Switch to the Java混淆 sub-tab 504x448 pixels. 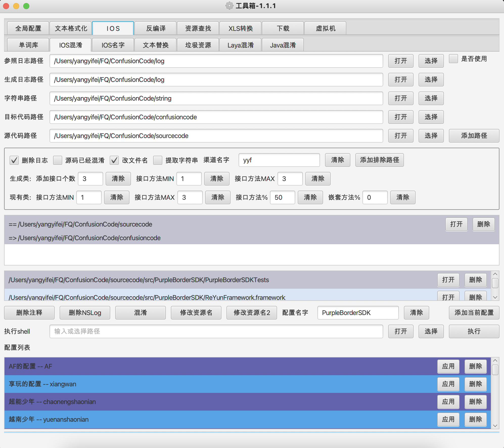coord(283,45)
